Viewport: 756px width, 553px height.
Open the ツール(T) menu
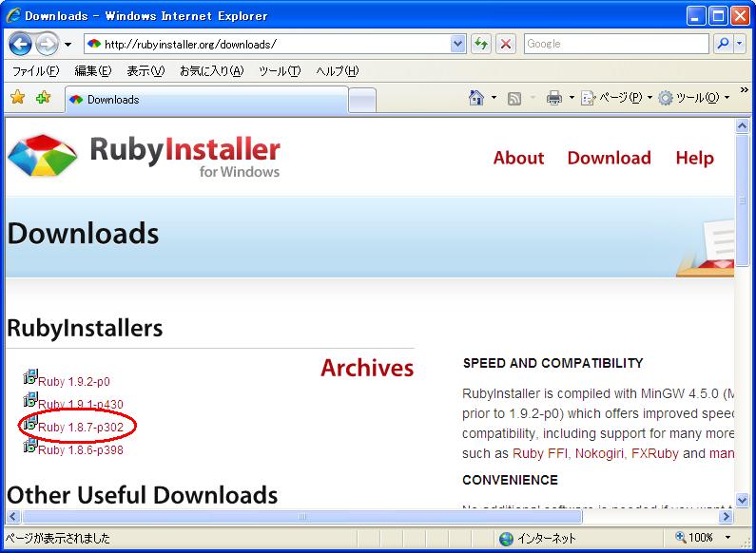click(280, 71)
